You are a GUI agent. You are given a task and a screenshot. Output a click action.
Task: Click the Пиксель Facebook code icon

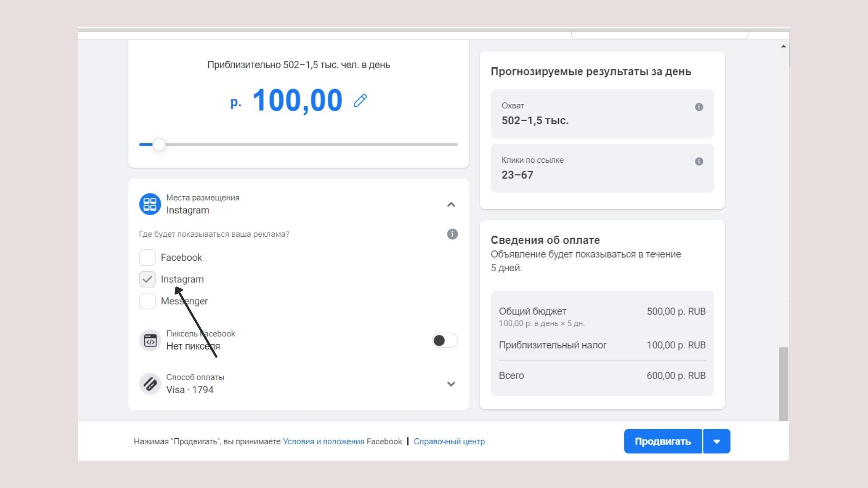[x=150, y=340]
